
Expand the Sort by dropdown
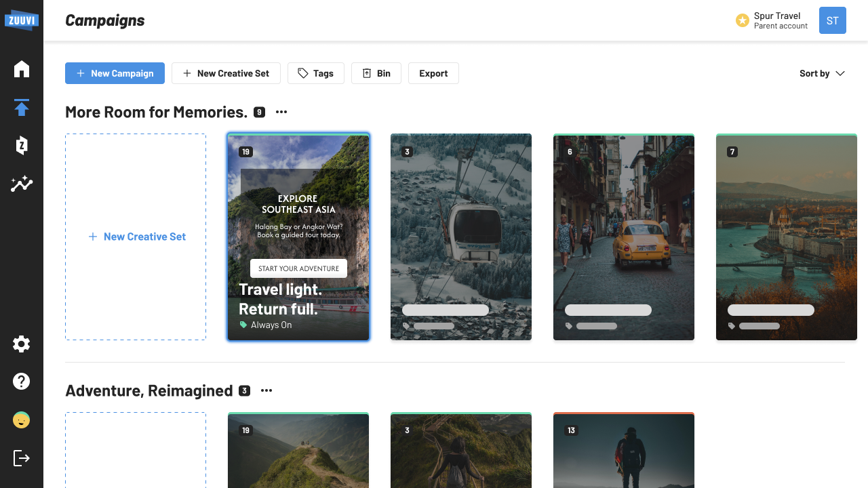tap(822, 73)
